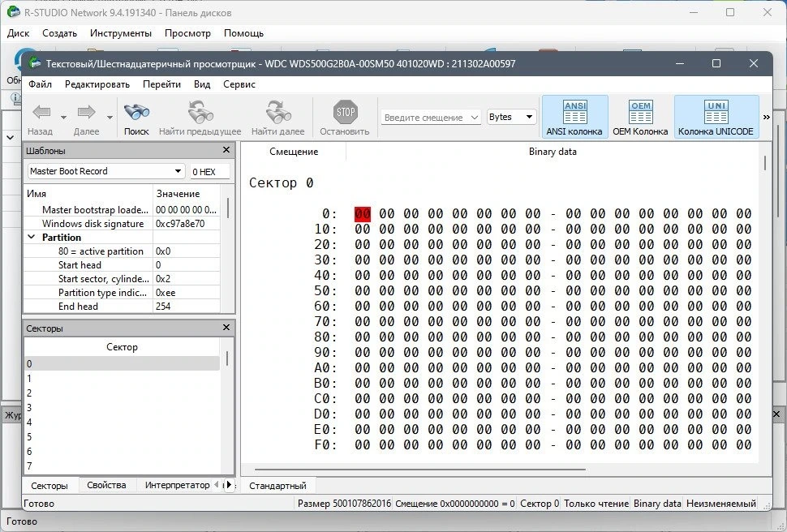The height and width of the screenshot is (532, 787).
Task: Select the Стандартный tab below hex view
Action: (x=277, y=485)
